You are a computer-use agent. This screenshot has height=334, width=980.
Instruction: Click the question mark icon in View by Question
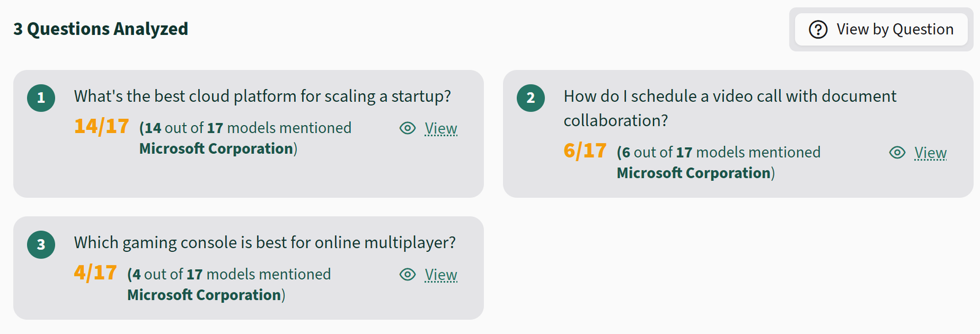(x=818, y=29)
